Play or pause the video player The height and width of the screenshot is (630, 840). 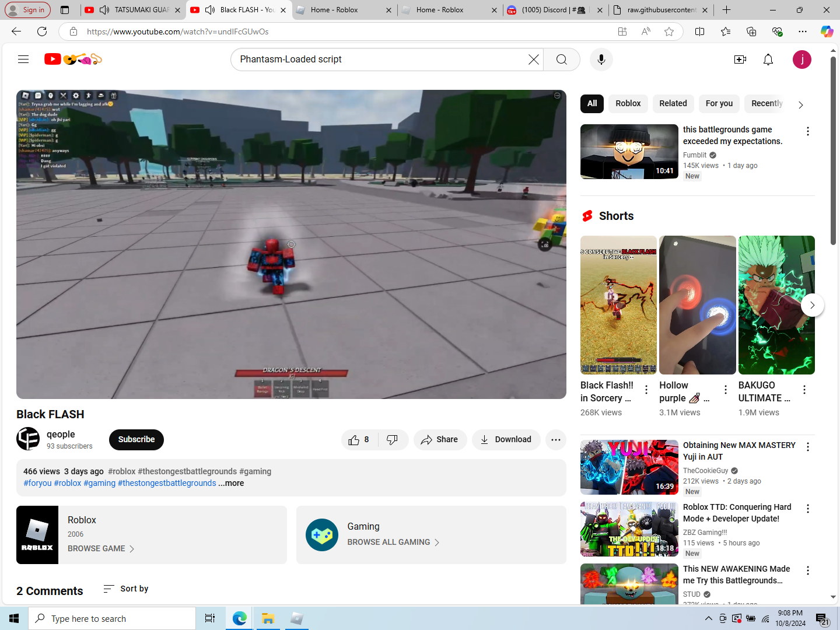pyautogui.click(x=291, y=244)
